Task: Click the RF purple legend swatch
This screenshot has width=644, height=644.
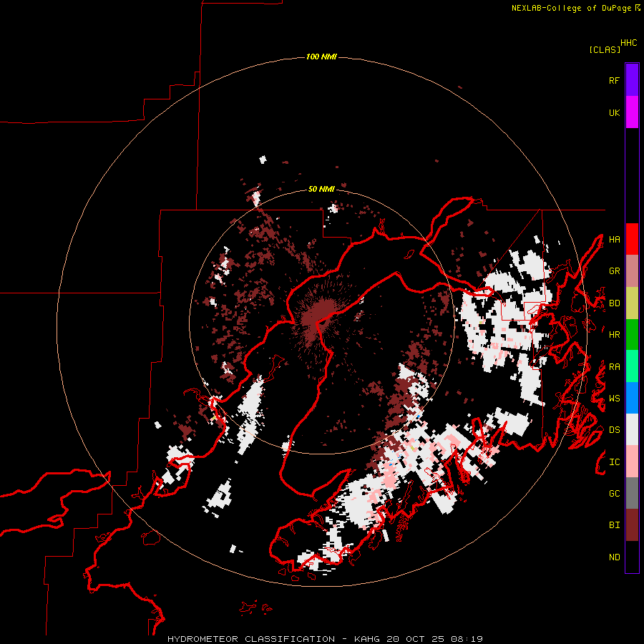Action: point(632,80)
